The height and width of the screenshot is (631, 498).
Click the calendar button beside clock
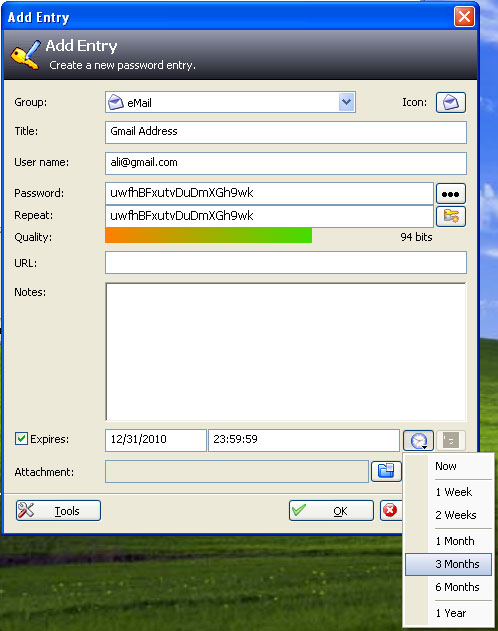point(451,440)
